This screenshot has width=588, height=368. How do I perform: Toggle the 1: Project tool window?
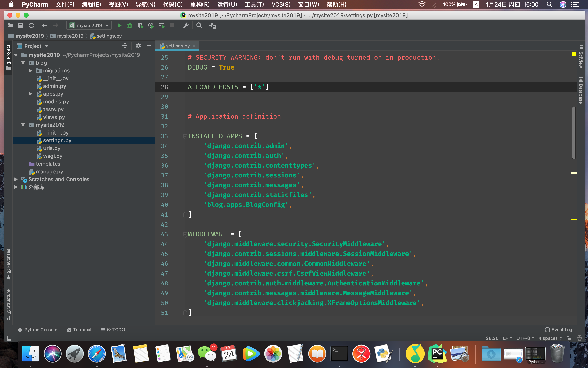(x=8, y=57)
